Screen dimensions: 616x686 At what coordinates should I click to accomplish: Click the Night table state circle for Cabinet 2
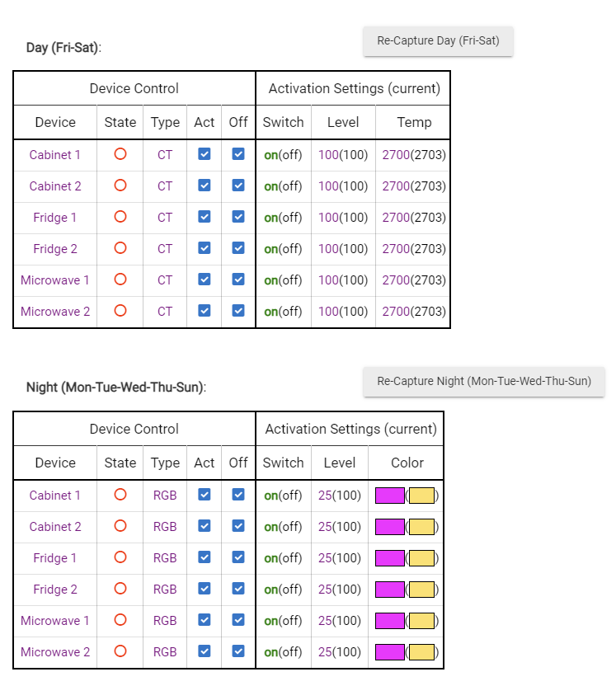pyautogui.click(x=120, y=526)
